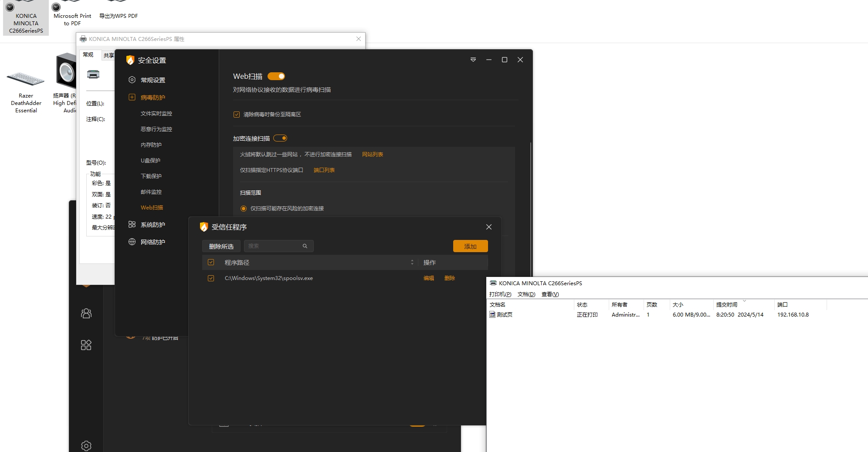Open the menu dropdown icon in 安全设置 title bar
Viewport: 868px width, 452px height.
tap(473, 60)
